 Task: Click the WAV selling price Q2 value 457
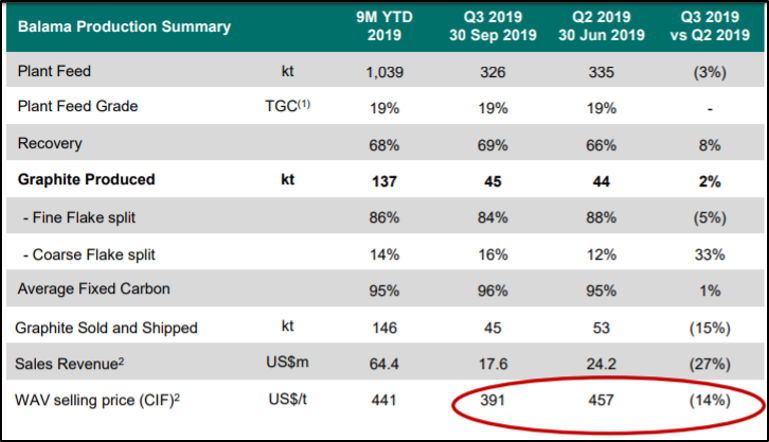pyautogui.click(x=601, y=401)
